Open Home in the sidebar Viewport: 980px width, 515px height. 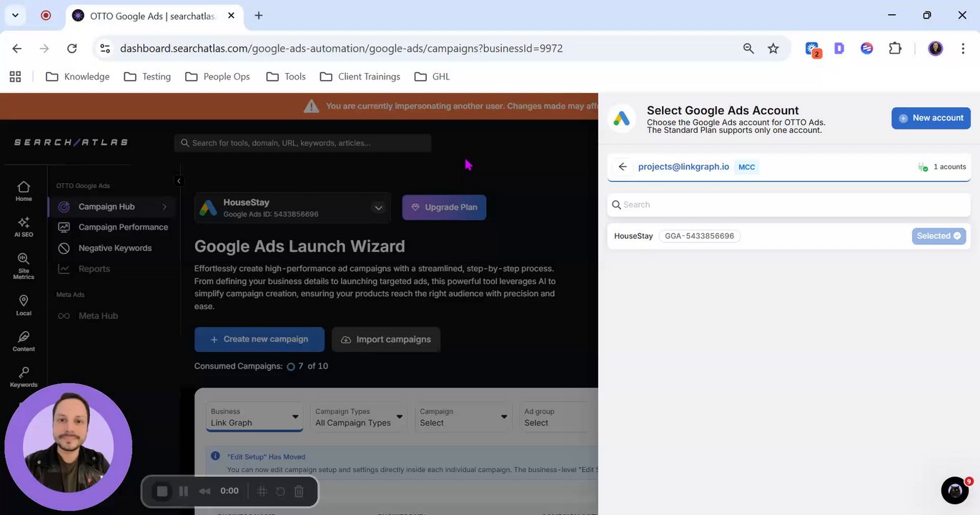pyautogui.click(x=24, y=191)
